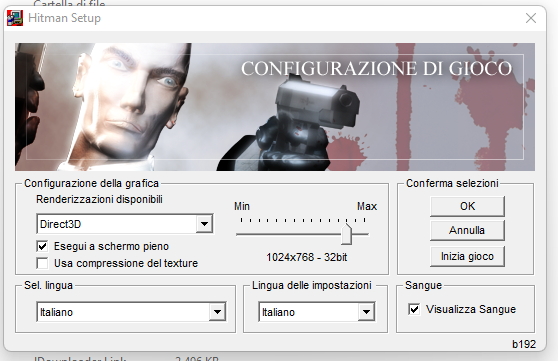Expand the Sel. lingua dropdown arrow
Viewport: 558px width, 361px height.
(217, 312)
